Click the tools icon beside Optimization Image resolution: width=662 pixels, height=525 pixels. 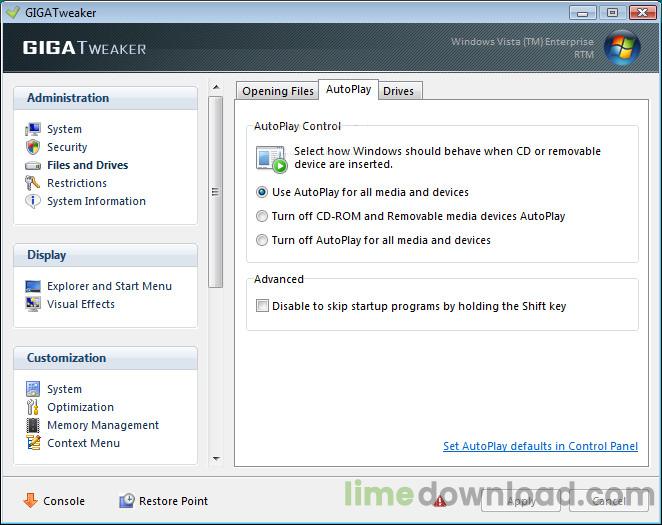[33, 407]
